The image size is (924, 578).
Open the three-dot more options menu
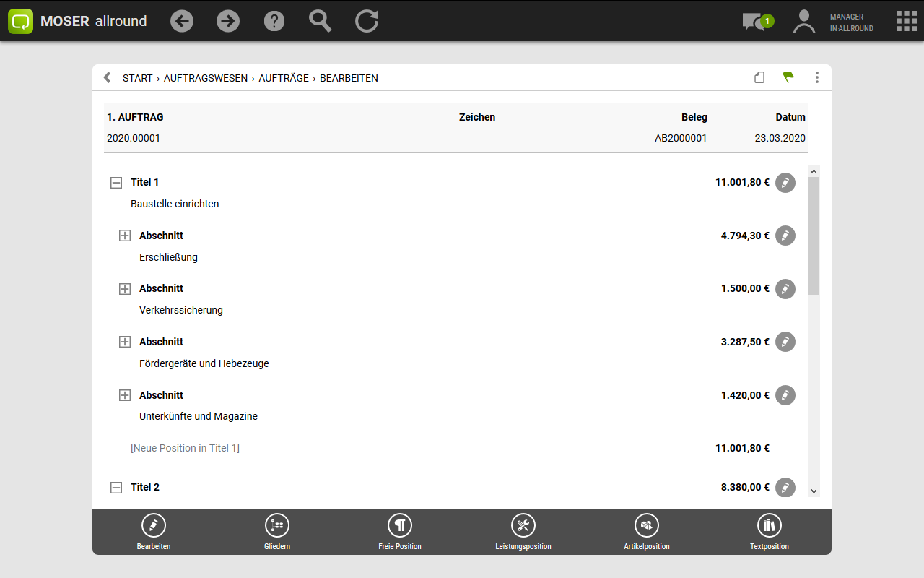(x=816, y=77)
